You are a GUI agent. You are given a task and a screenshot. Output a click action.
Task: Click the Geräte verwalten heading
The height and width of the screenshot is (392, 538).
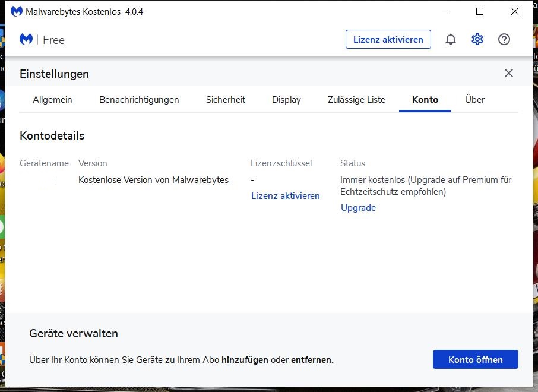74,333
